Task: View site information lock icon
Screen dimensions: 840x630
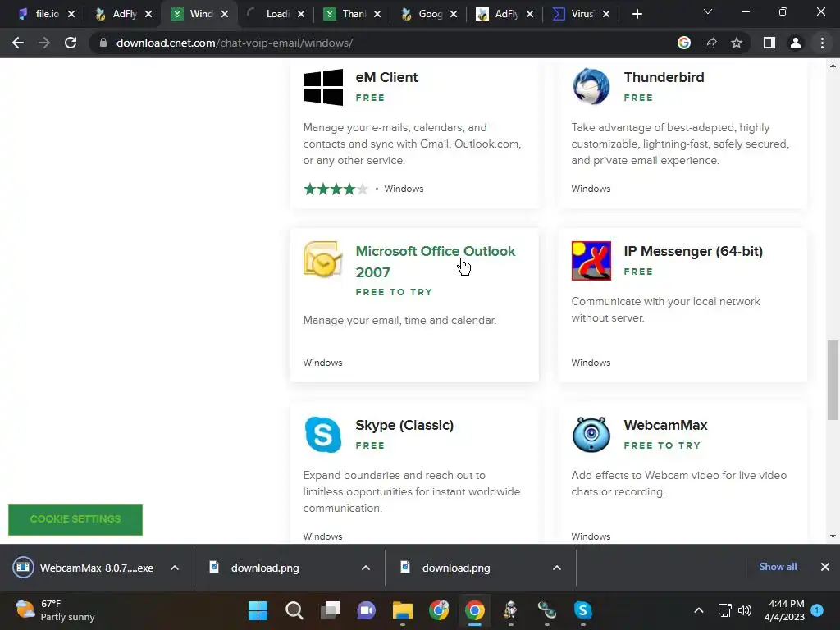Action: (103, 43)
